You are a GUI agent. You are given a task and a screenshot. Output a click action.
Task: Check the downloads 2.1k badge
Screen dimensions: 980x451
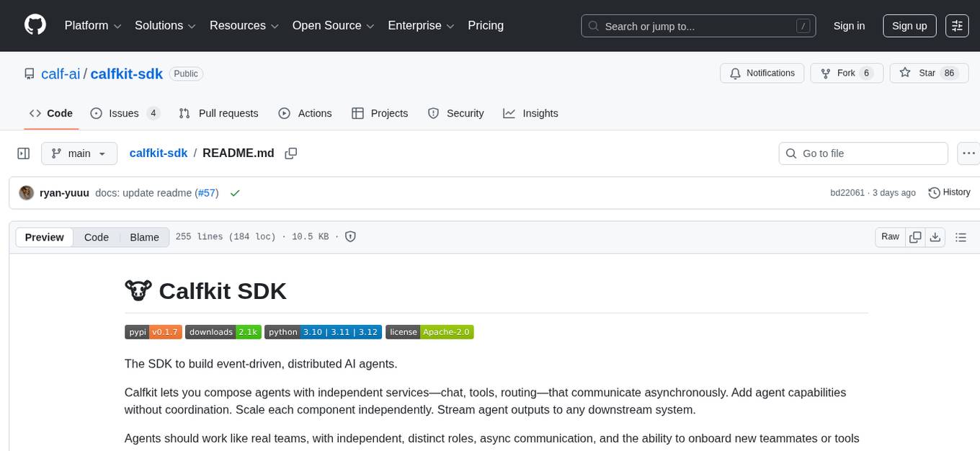click(x=221, y=332)
